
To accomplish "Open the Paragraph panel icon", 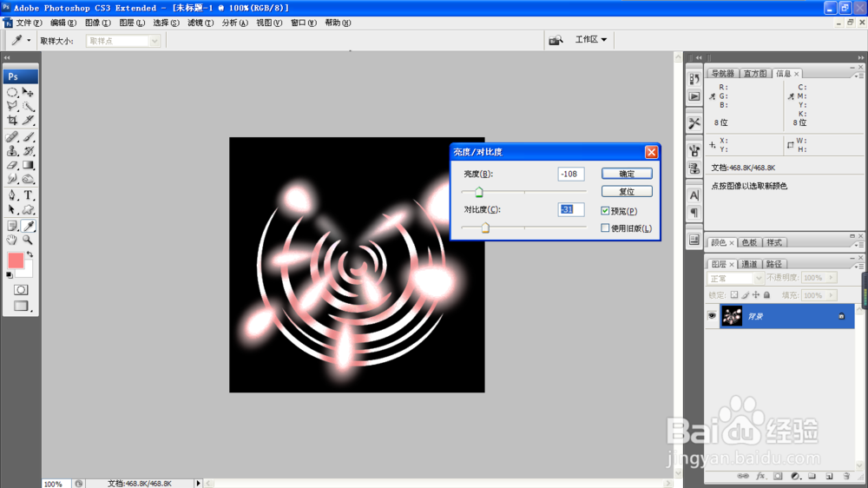I will click(694, 213).
